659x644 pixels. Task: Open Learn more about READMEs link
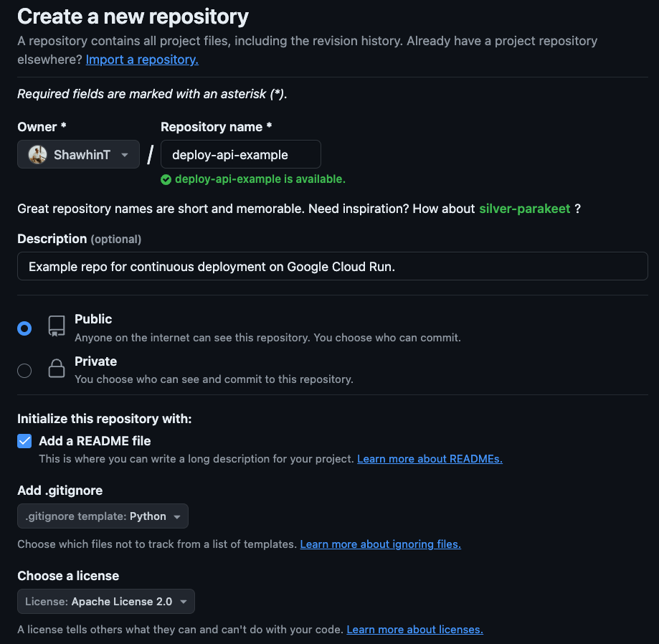430,459
